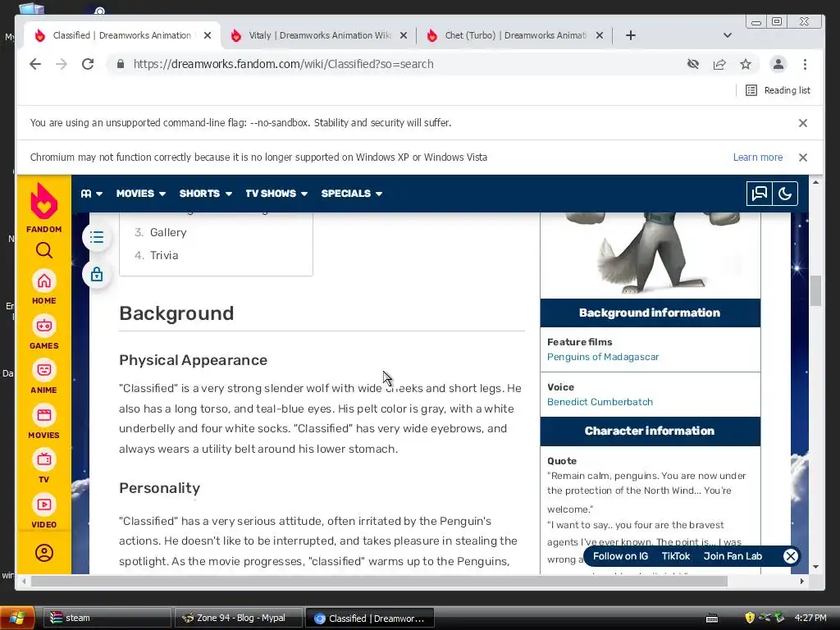View site security lock info
The width and height of the screenshot is (840, 630).
(121, 64)
